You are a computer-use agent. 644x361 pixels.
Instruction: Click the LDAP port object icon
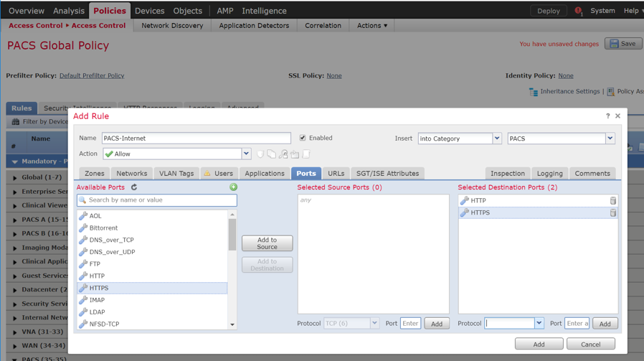(83, 312)
